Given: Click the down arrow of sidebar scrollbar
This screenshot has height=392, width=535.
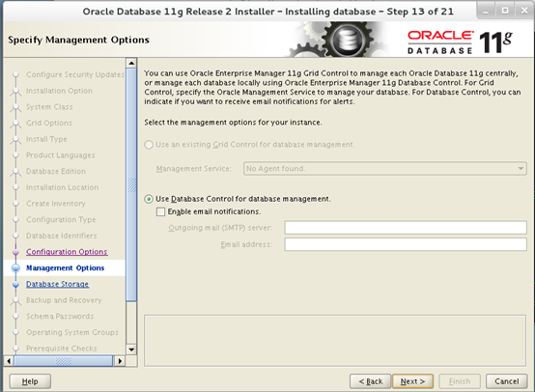Looking at the screenshot, I should pyautogui.click(x=131, y=350).
